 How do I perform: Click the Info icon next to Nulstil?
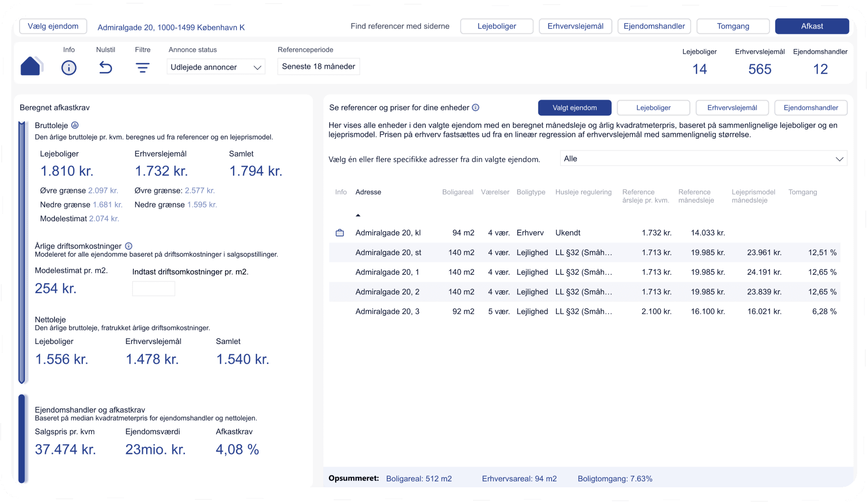(x=69, y=67)
